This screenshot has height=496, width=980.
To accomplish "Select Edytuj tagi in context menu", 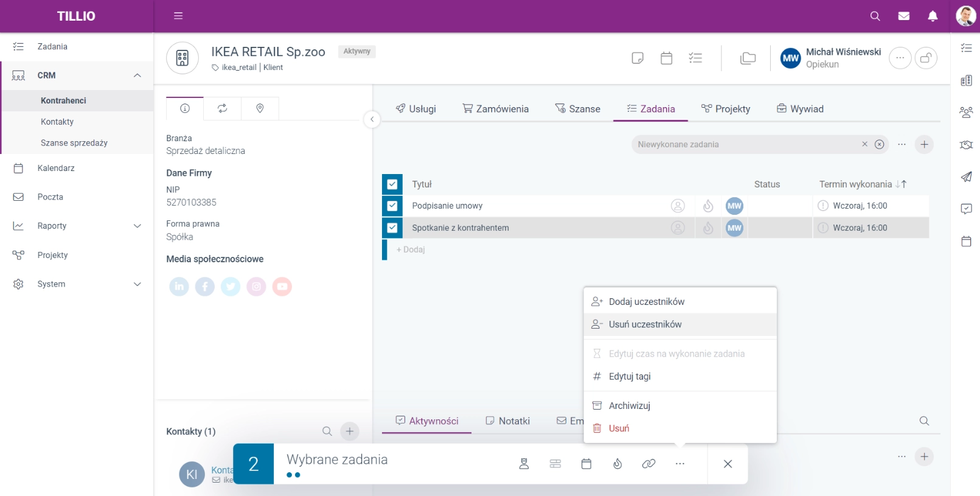I will pos(680,377).
